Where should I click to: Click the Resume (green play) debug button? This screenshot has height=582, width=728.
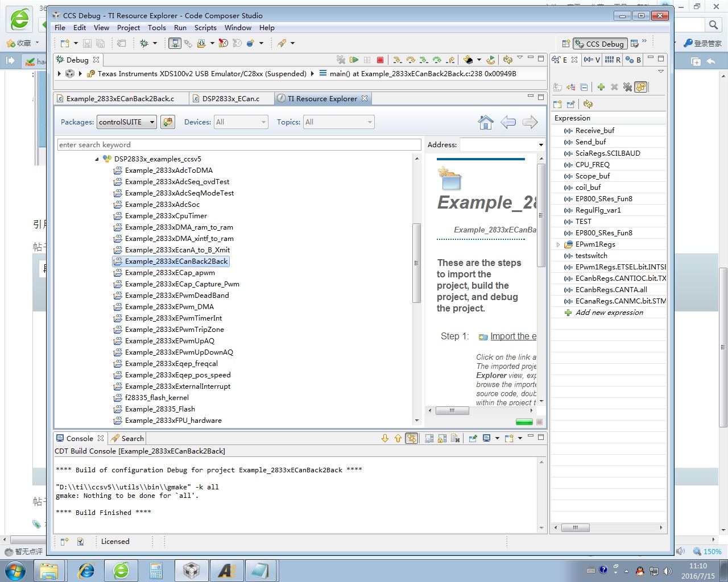(354, 60)
